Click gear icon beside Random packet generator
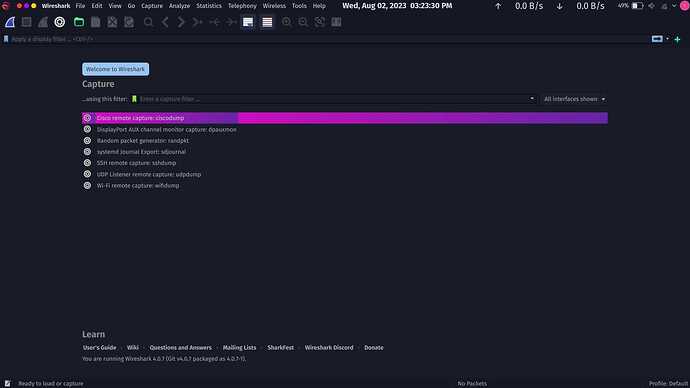 (87, 140)
